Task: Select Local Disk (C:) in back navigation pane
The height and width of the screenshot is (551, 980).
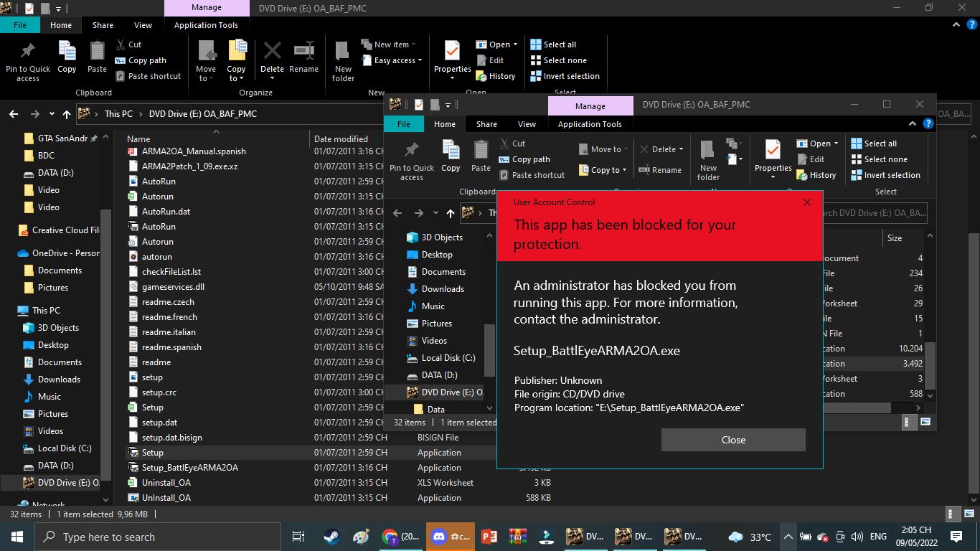Action: [x=65, y=448]
